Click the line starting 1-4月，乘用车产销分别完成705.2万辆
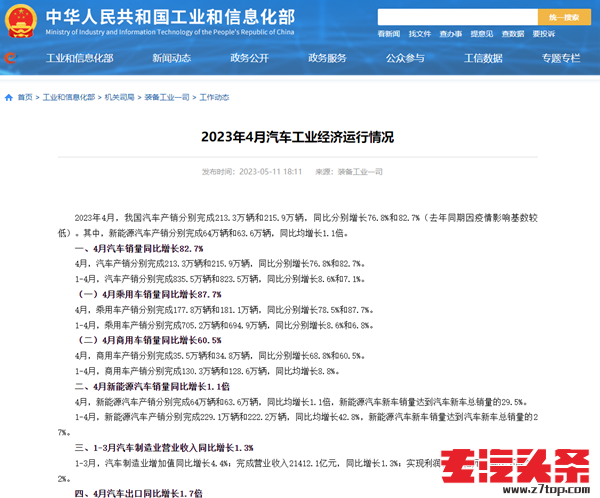Image resolution: width=600 pixels, height=498 pixels. (x=224, y=325)
